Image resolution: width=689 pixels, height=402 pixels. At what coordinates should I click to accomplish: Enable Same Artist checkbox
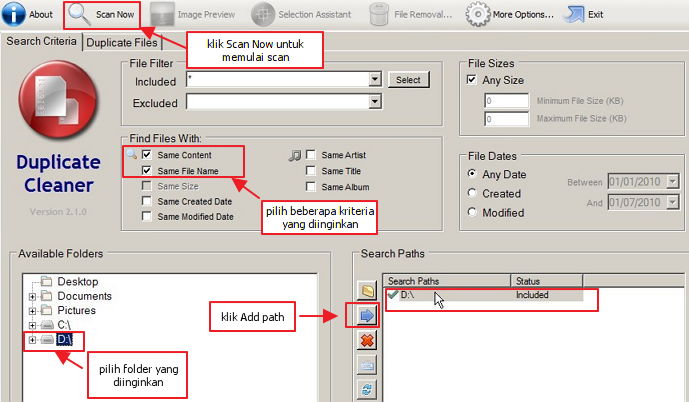311,155
